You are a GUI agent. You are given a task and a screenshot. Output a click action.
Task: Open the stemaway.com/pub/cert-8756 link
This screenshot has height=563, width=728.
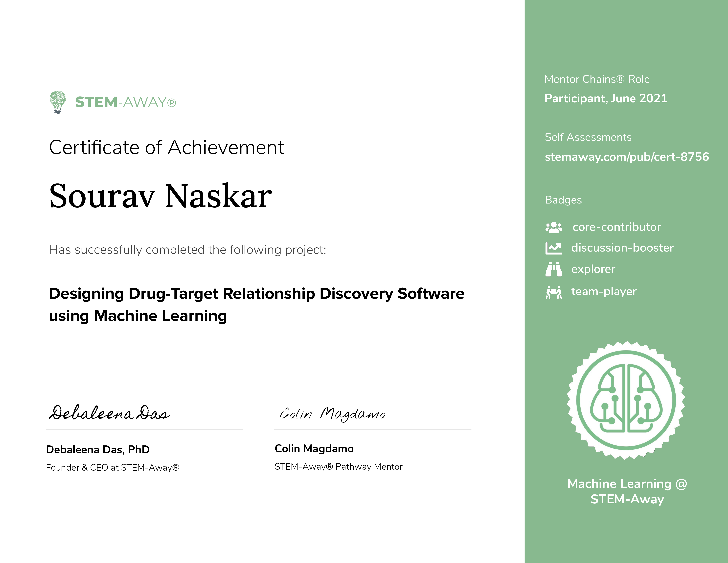coord(627,157)
